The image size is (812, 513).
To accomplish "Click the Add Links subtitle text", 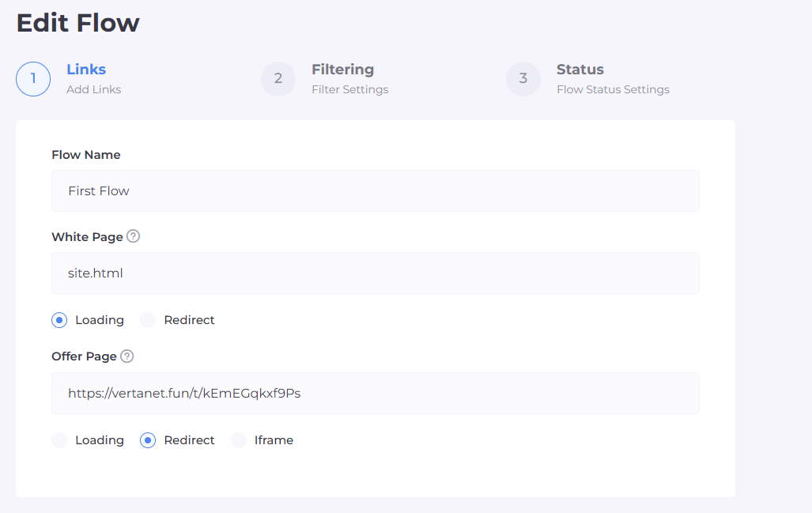I will pos(94,89).
